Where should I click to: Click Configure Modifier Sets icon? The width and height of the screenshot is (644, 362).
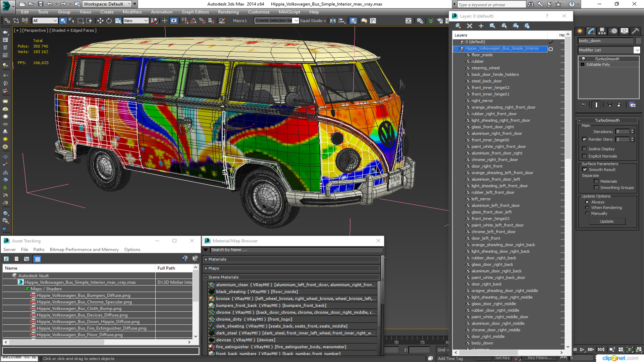click(633, 105)
